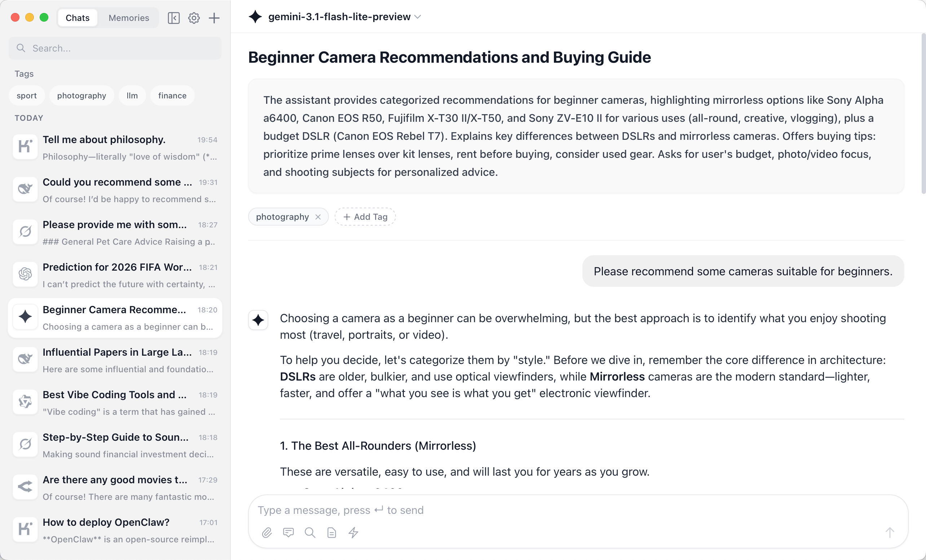Open the 'Tell me about philosophy.' chat
Image resolution: width=926 pixels, height=560 pixels.
(x=115, y=148)
